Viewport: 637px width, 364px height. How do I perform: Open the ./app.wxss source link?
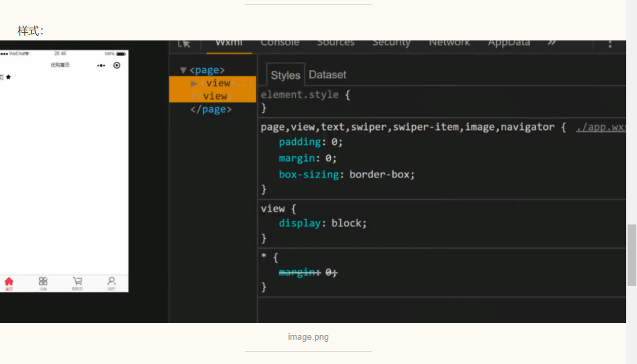pyautogui.click(x=601, y=127)
